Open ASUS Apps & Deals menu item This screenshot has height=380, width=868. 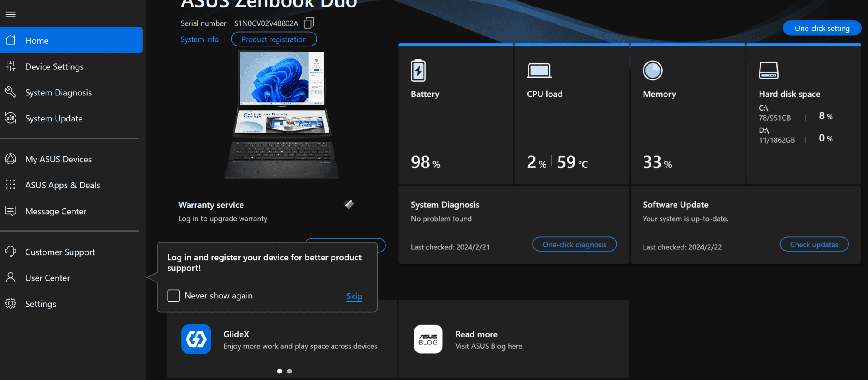[62, 185]
